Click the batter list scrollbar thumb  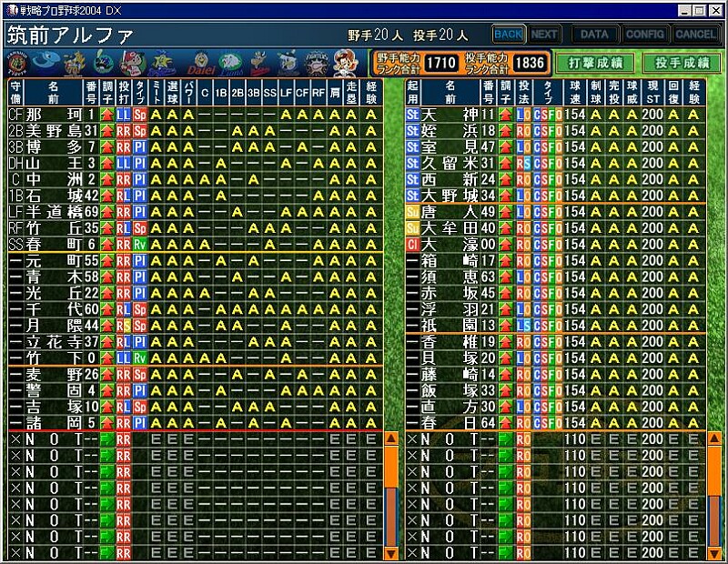(x=391, y=467)
